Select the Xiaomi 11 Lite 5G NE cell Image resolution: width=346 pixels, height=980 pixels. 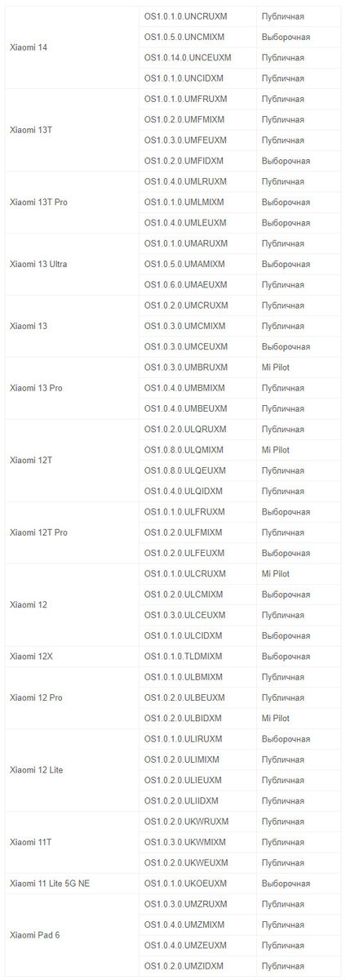(x=72, y=884)
